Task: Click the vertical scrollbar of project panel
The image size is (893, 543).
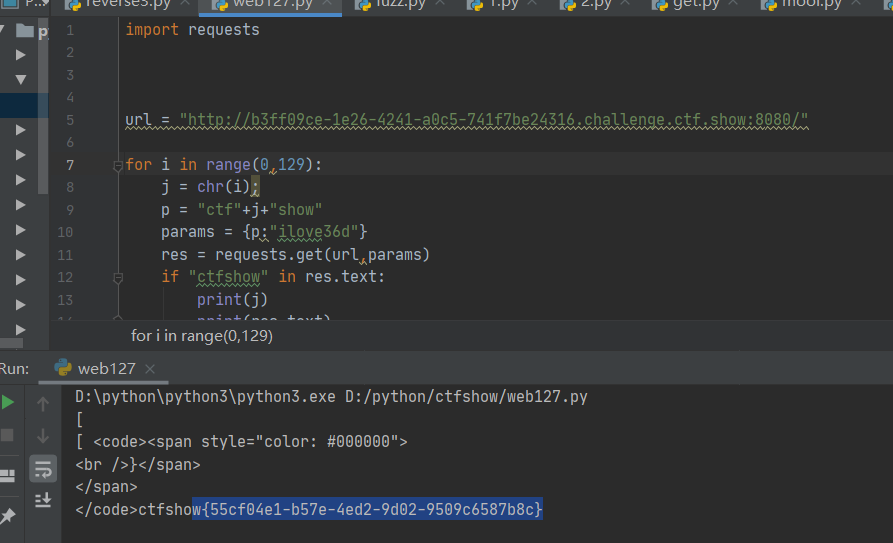Action: pos(43,108)
